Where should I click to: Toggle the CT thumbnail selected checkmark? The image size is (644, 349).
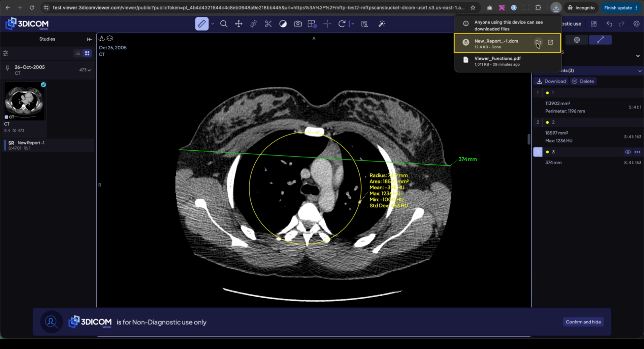click(43, 85)
